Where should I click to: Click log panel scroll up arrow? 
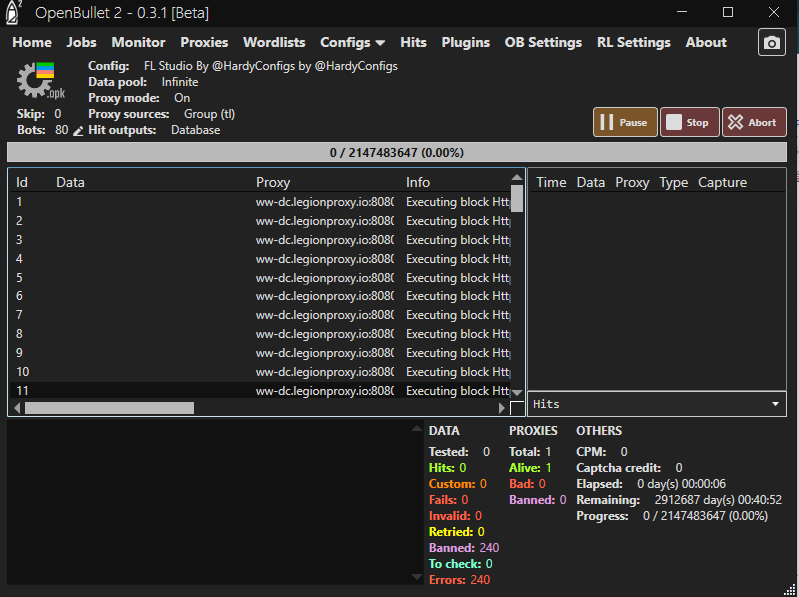[417, 428]
